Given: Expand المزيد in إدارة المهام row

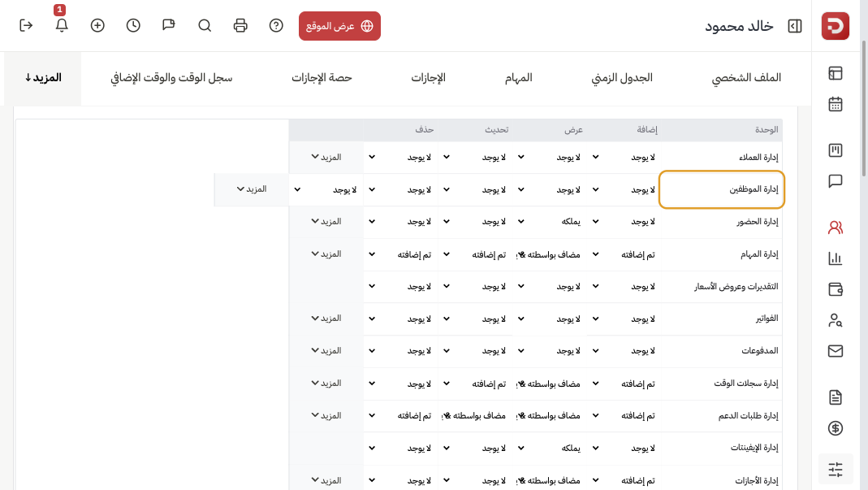Looking at the screenshot, I should 326,254.
